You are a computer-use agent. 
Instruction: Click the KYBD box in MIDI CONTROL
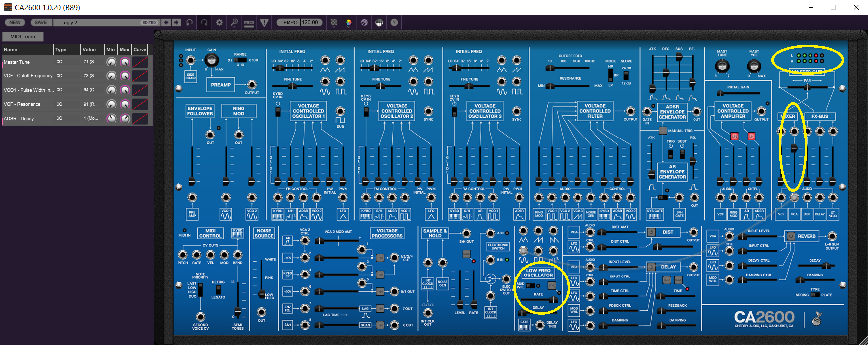click(238, 233)
